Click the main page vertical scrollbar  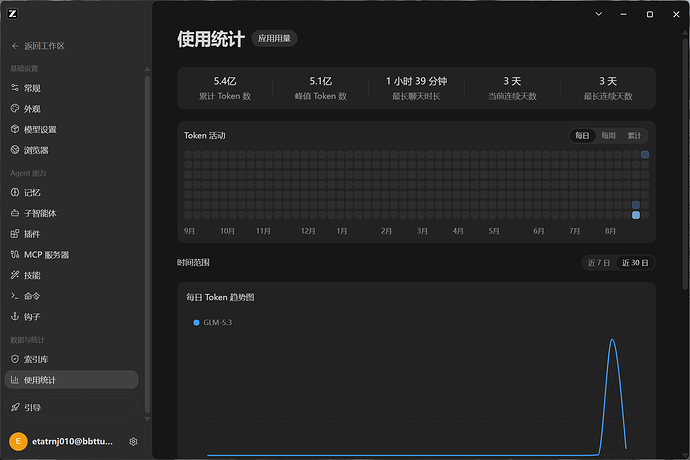(x=686, y=163)
